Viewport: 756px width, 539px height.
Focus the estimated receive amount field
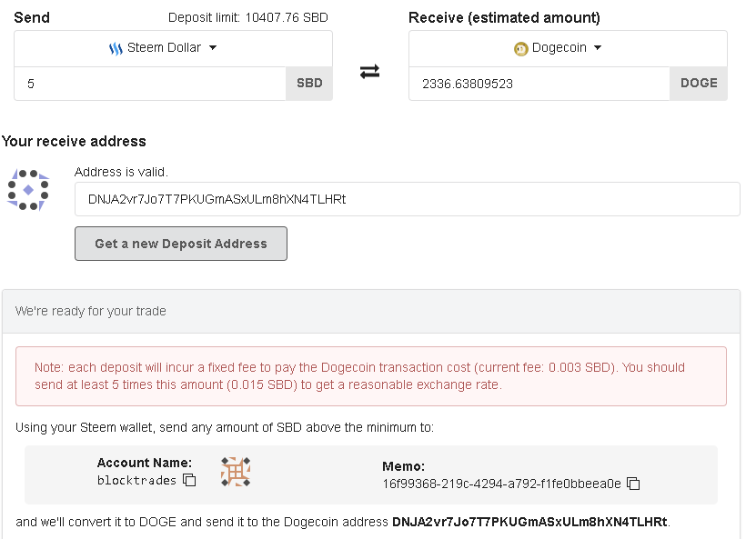[x=539, y=84]
